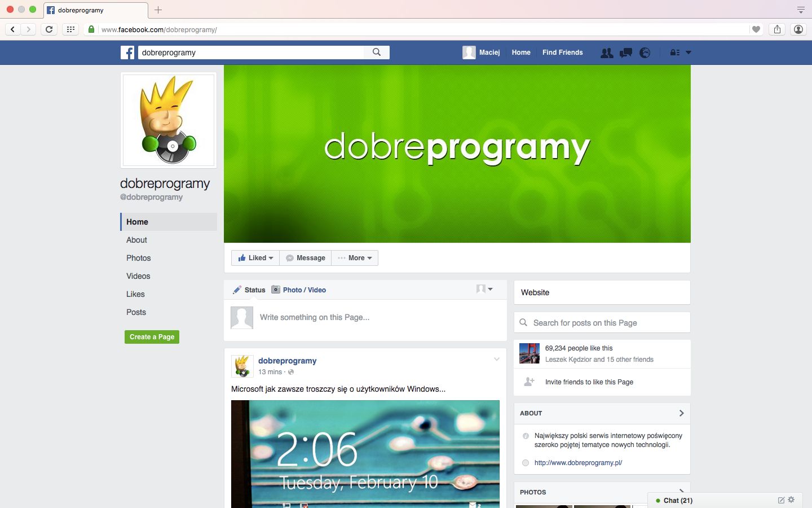Click the Create a Page button
Screen dimensions: 812x508
152,337
